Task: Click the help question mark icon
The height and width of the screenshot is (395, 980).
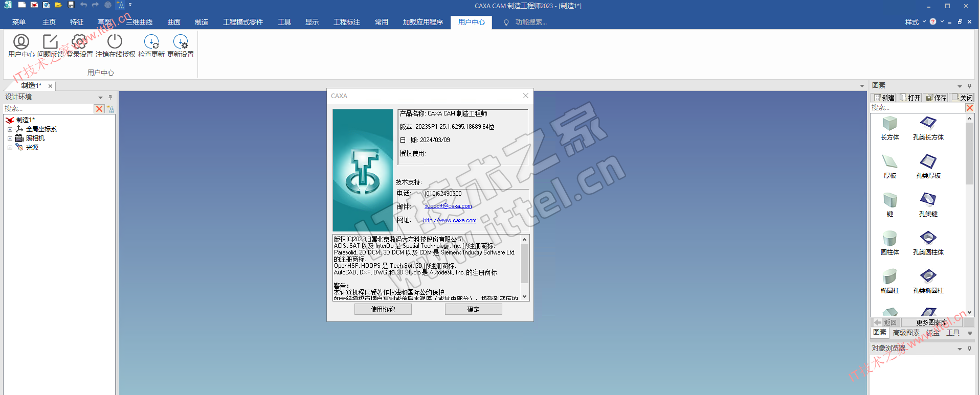Action: point(933,21)
